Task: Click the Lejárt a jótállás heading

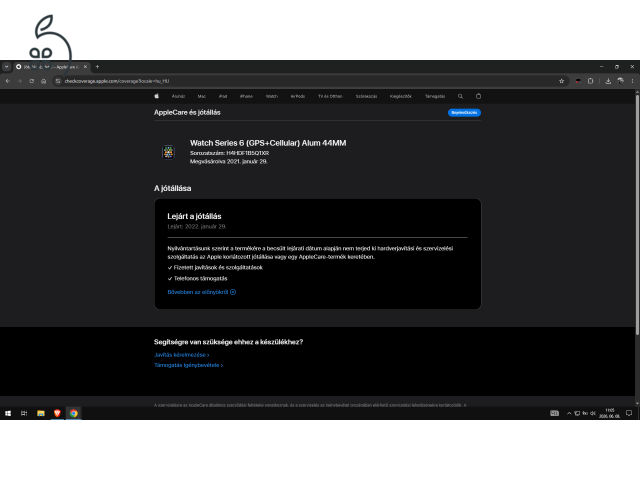Action: (194, 216)
